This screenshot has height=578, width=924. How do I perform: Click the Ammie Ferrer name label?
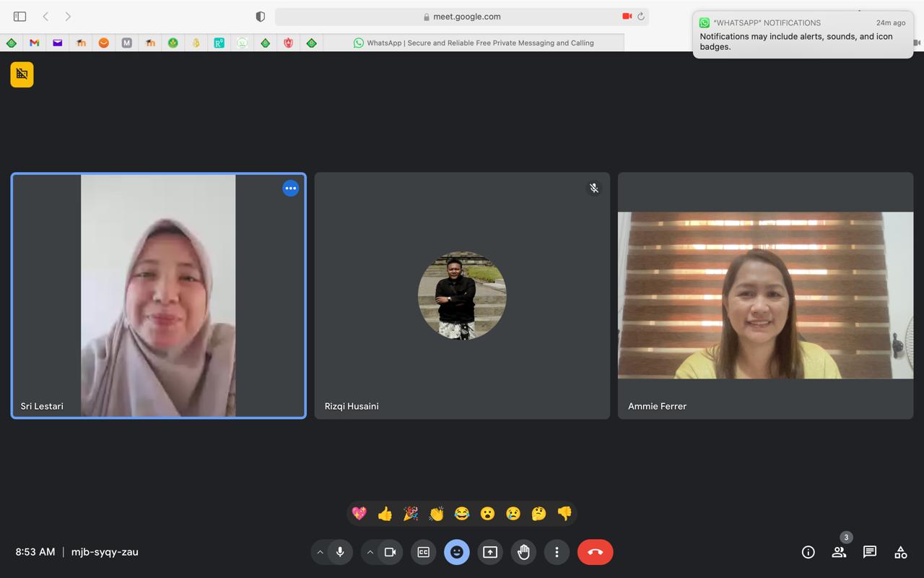pyautogui.click(x=657, y=406)
